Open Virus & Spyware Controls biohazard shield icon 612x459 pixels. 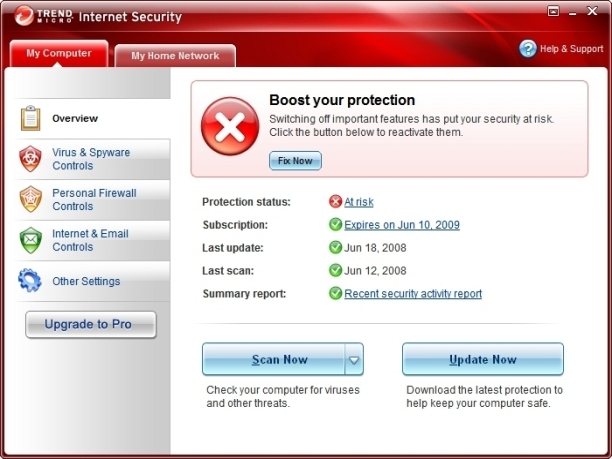(x=30, y=159)
